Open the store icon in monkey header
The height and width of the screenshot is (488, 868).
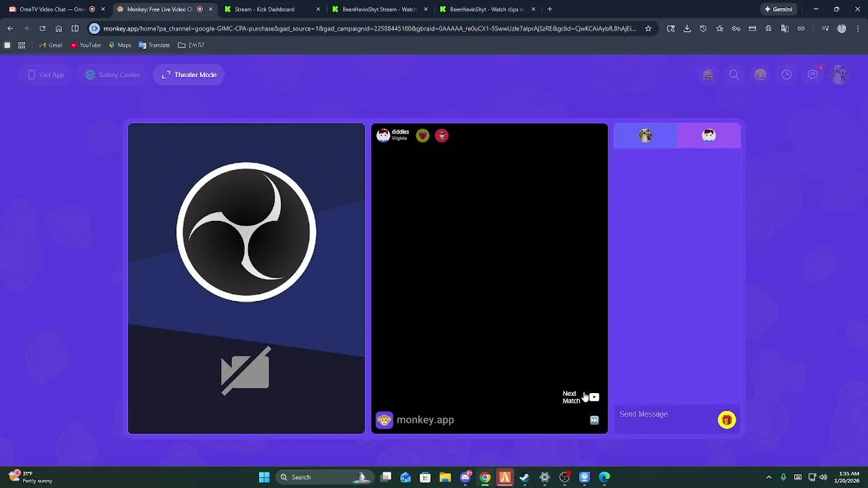point(708,75)
